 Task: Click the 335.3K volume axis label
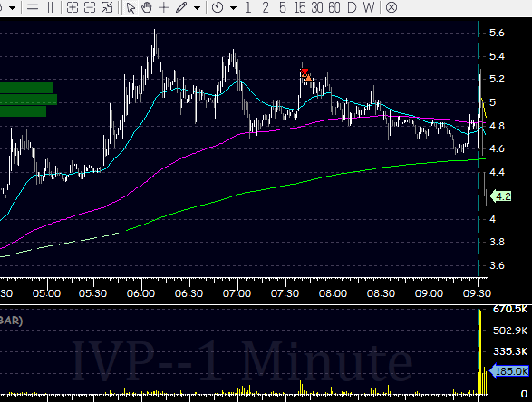[x=510, y=351]
